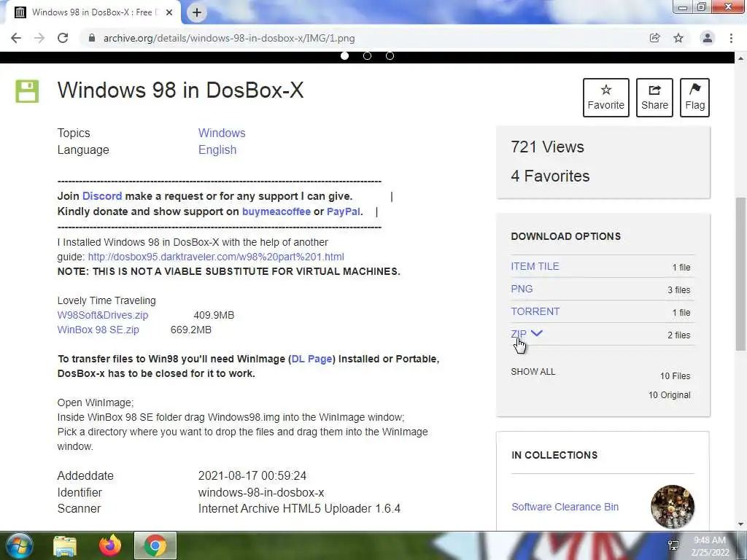Click SHOW ALL downloads
This screenshot has height=560, width=747.
click(533, 371)
